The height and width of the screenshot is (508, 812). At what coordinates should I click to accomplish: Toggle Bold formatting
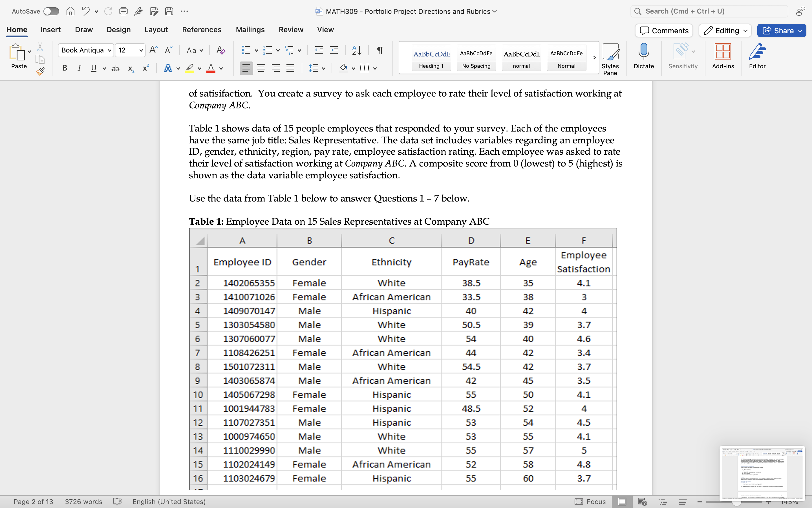pos(65,69)
